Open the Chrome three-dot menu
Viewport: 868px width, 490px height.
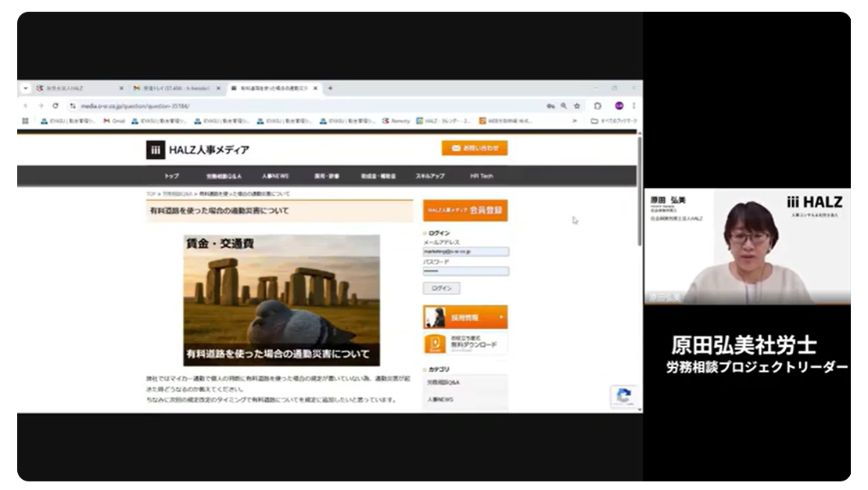[633, 106]
